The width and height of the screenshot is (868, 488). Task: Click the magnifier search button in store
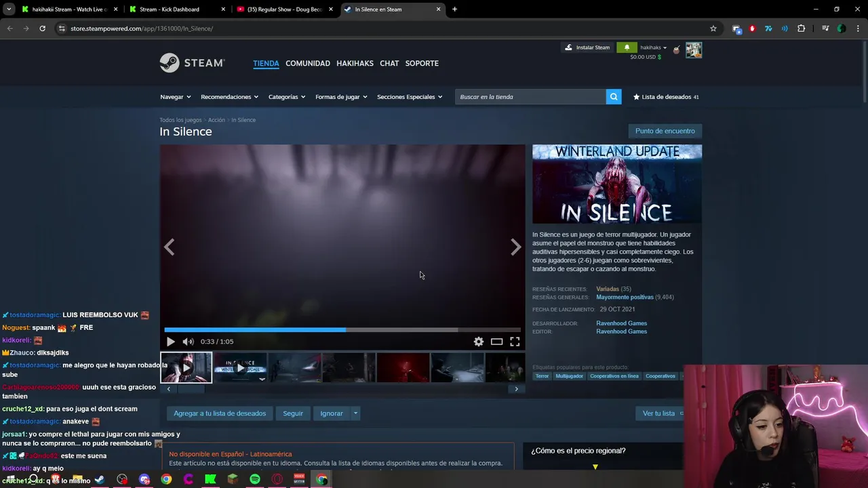pos(614,97)
